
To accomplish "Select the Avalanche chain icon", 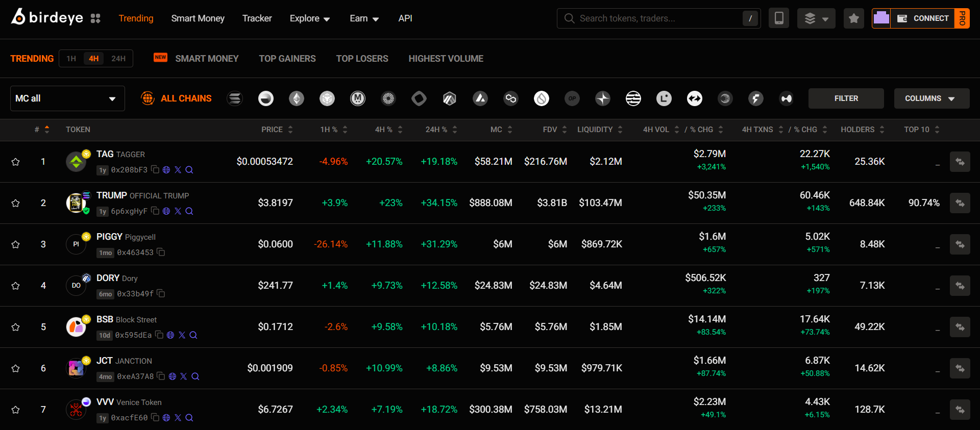I will click(x=480, y=98).
